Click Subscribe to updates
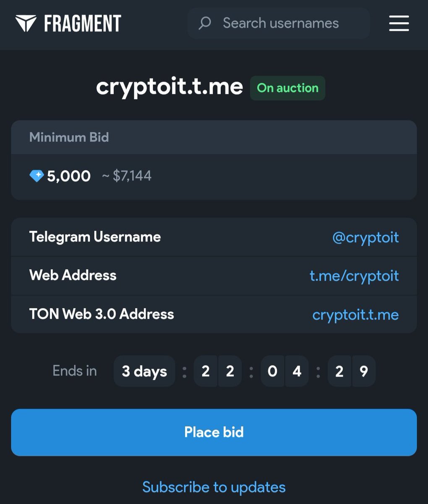This screenshot has width=428, height=504. (x=214, y=487)
